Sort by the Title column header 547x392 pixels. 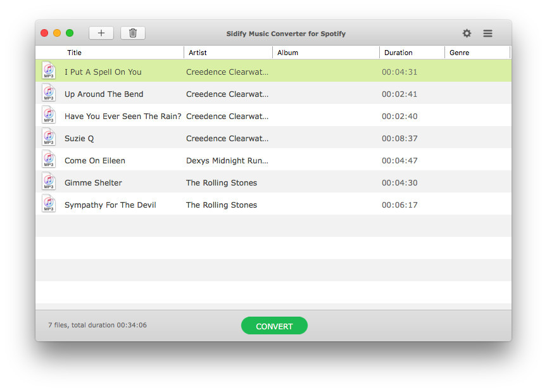74,53
